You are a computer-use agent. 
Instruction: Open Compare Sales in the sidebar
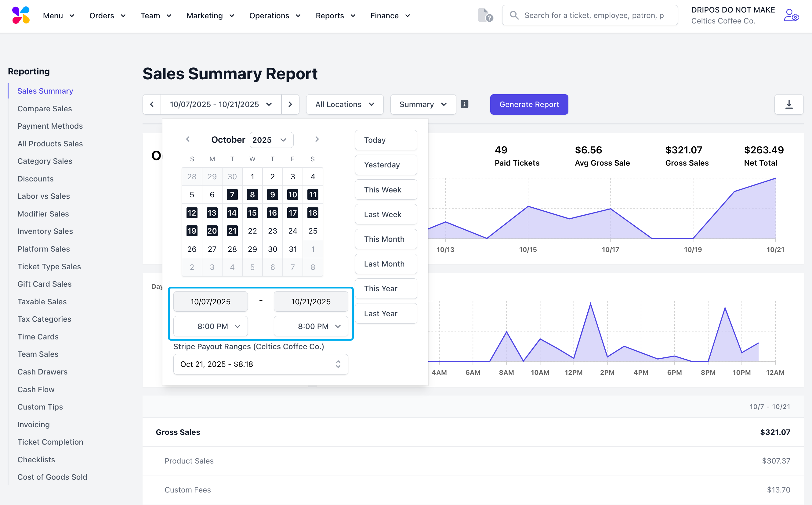(x=45, y=109)
